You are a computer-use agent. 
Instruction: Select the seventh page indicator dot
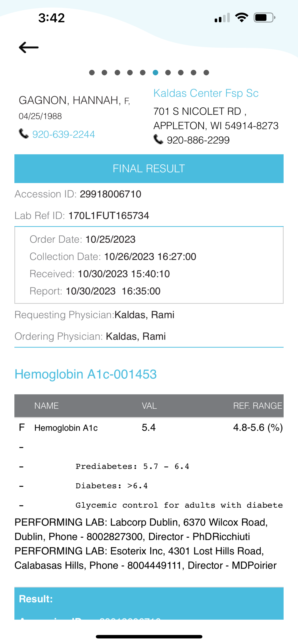click(168, 73)
